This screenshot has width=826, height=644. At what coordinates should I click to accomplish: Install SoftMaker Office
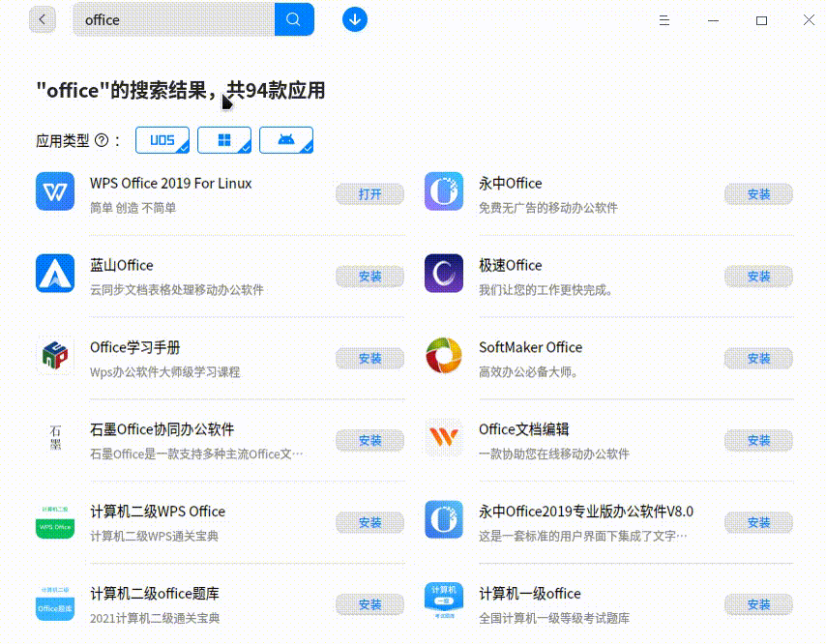coord(758,359)
